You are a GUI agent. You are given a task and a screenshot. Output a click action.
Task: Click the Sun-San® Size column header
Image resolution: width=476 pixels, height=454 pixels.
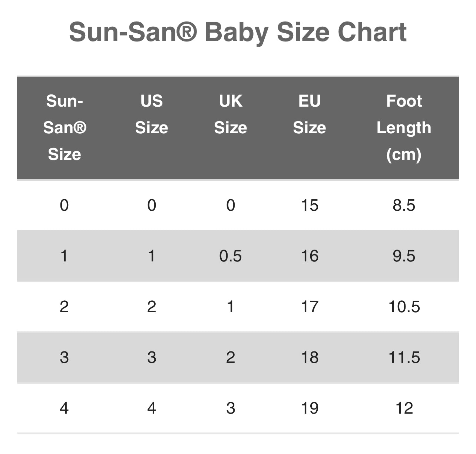(65, 127)
